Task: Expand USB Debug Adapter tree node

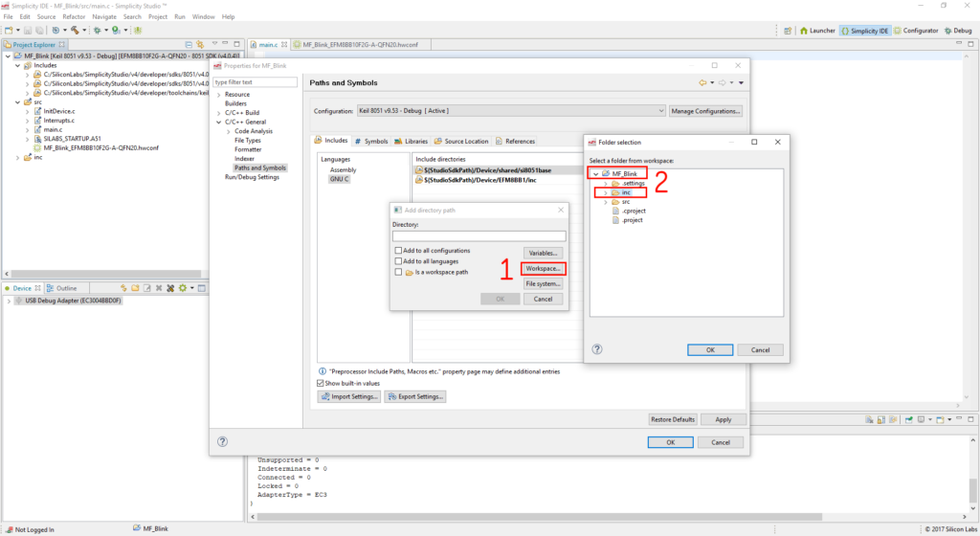Action: [10, 301]
